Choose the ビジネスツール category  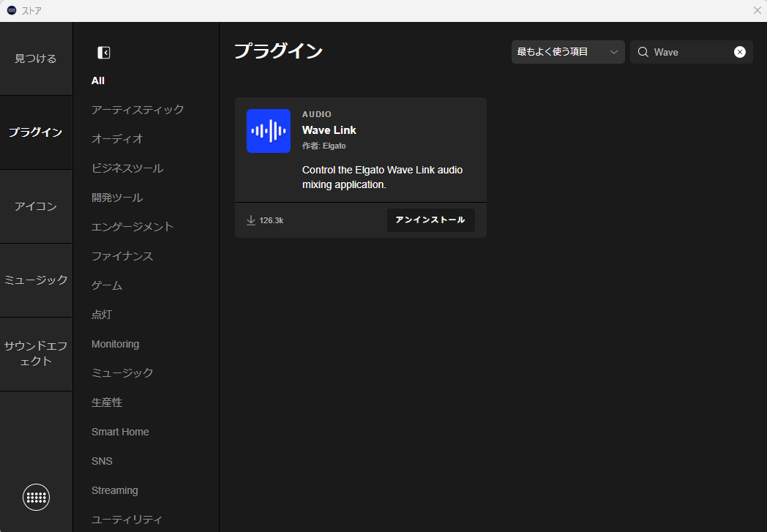tap(127, 168)
